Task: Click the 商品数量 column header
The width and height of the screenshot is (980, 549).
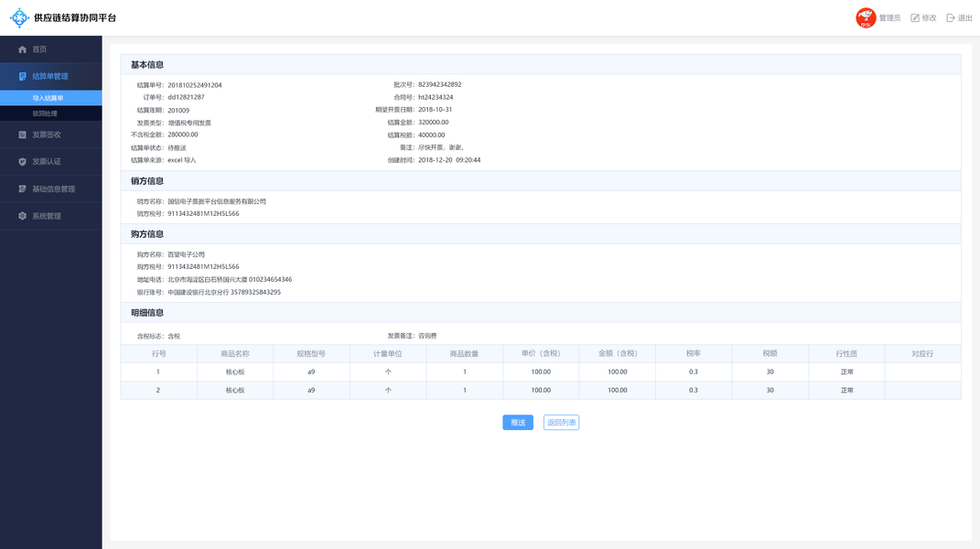Action: [x=464, y=354]
